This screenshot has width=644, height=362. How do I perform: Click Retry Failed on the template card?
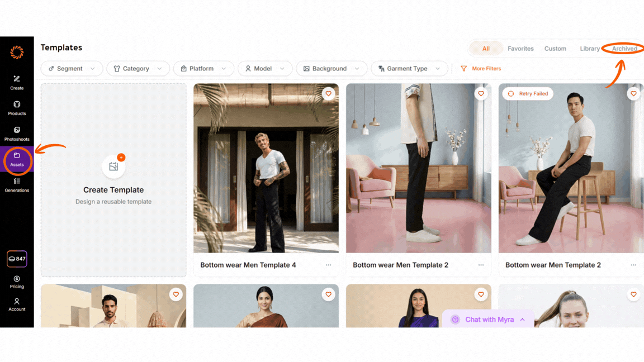click(527, 93)
